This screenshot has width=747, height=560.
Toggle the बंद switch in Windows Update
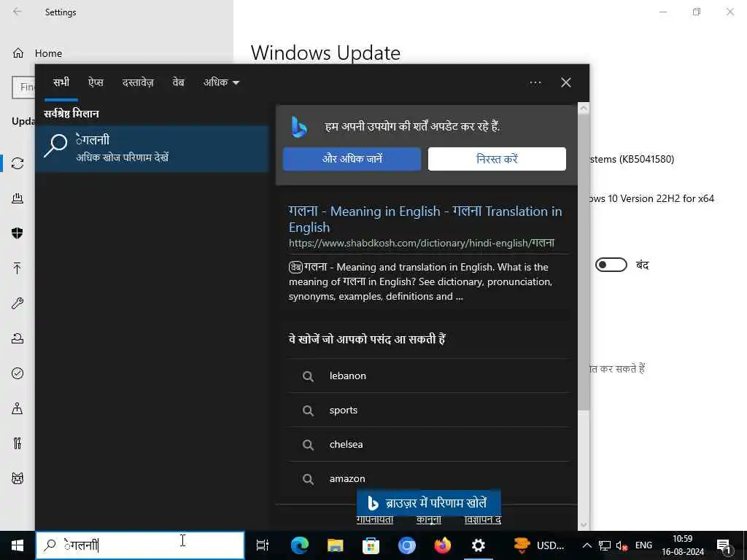[x=611, y=265]
